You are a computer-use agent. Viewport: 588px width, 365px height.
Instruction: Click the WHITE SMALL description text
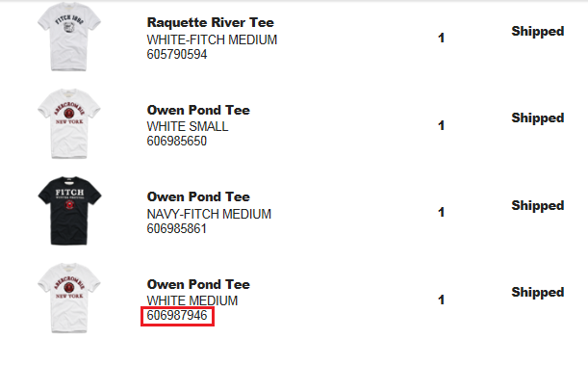tap(188, 126)
